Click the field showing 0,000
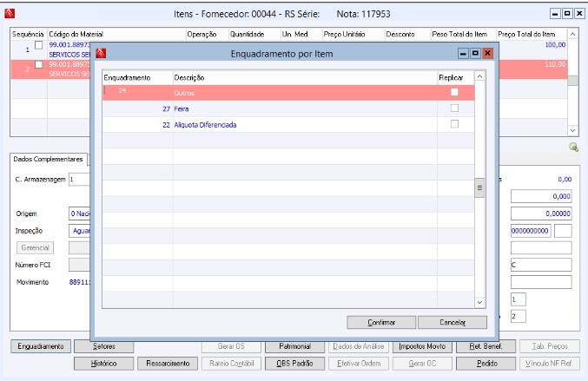The height and width of the screenshot is (381, 588). (x=541, y=196)
